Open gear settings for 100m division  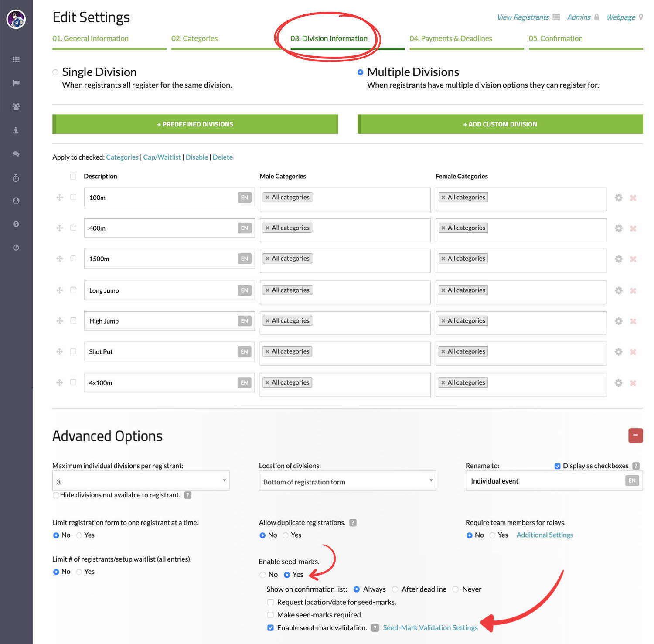click(x=618, y=198)
